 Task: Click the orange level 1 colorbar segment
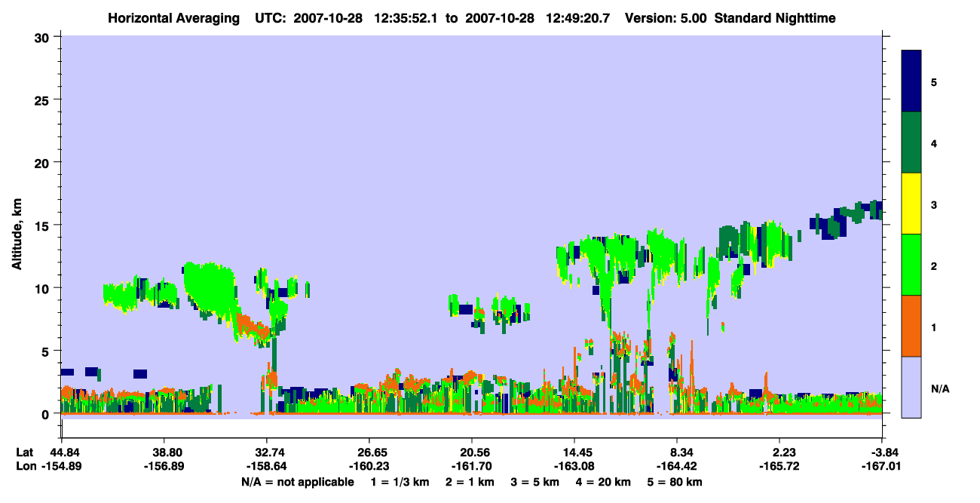pyautogui.click(x=911, y=326)
